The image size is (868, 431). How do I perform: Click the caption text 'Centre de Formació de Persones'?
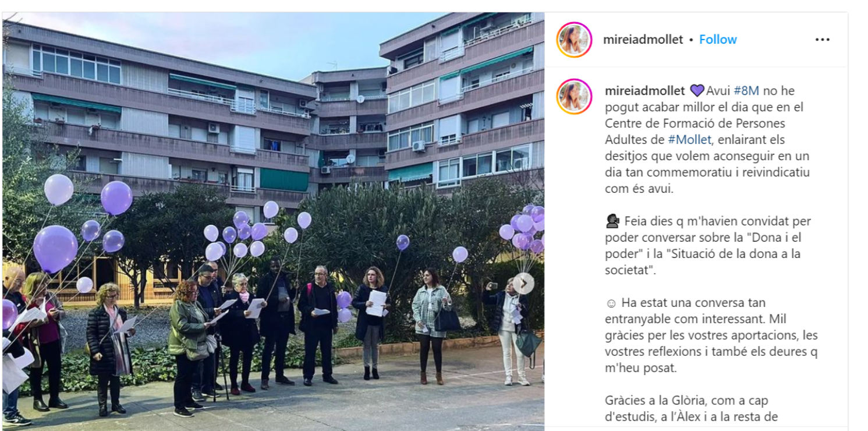coord(695,123)
